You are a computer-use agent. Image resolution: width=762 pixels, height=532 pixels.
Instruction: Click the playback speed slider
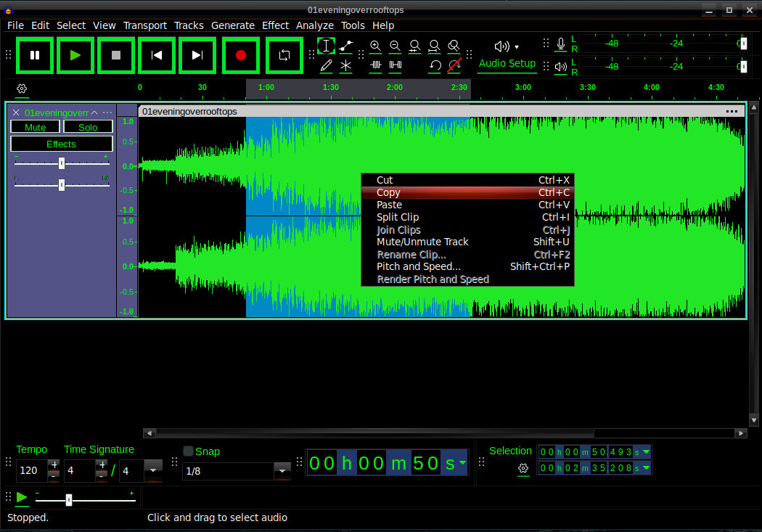(x=86, y=499)
